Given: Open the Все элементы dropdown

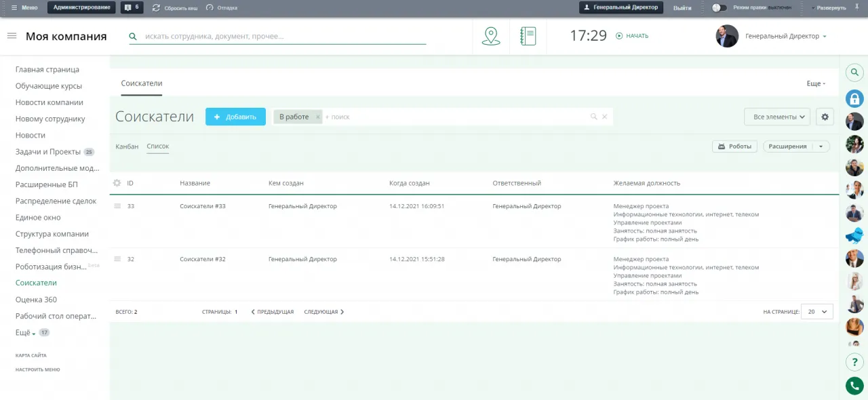Looking at the screenshot, I should tap(776, 117).
